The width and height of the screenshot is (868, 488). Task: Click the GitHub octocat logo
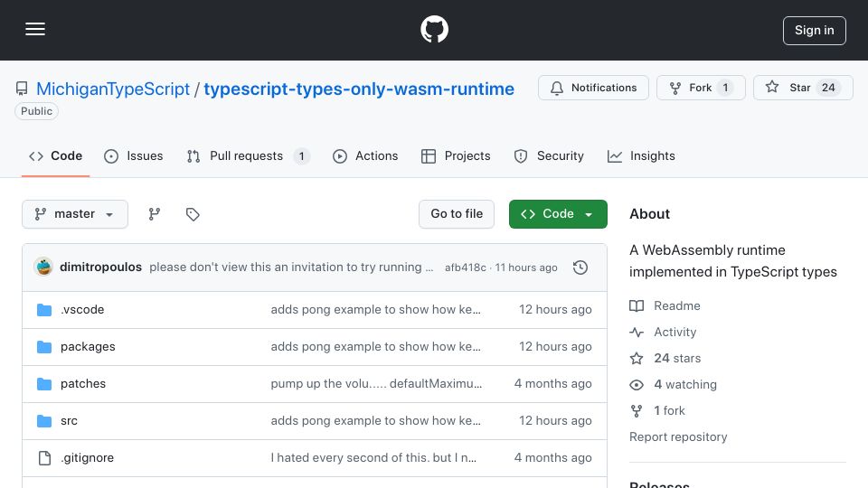[x=434, y=29]
